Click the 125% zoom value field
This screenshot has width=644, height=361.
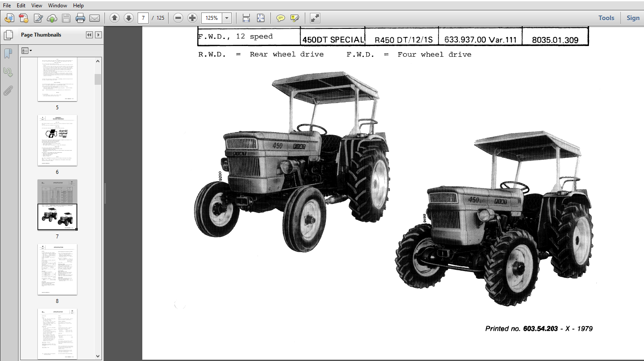[212, 18]
